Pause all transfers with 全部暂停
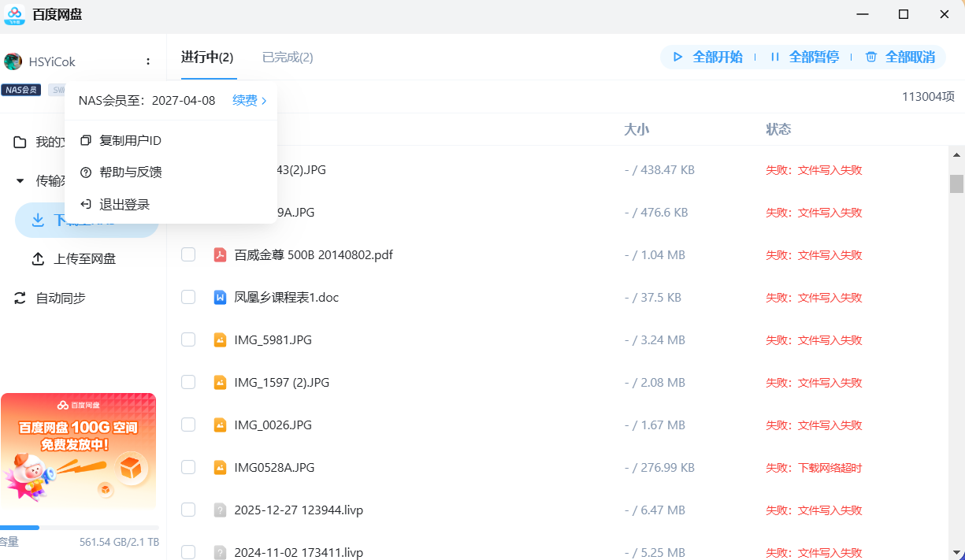The image size is (965, 560). (804, 57)
